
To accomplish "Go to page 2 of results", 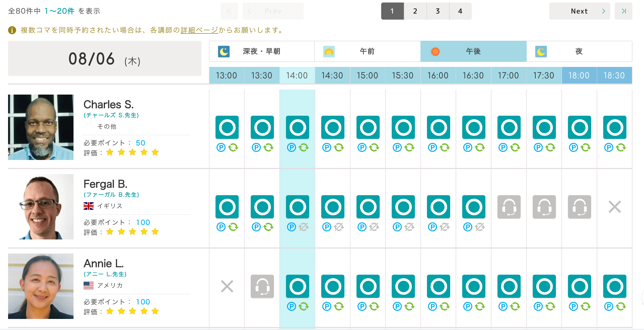I will click(415, 11).
